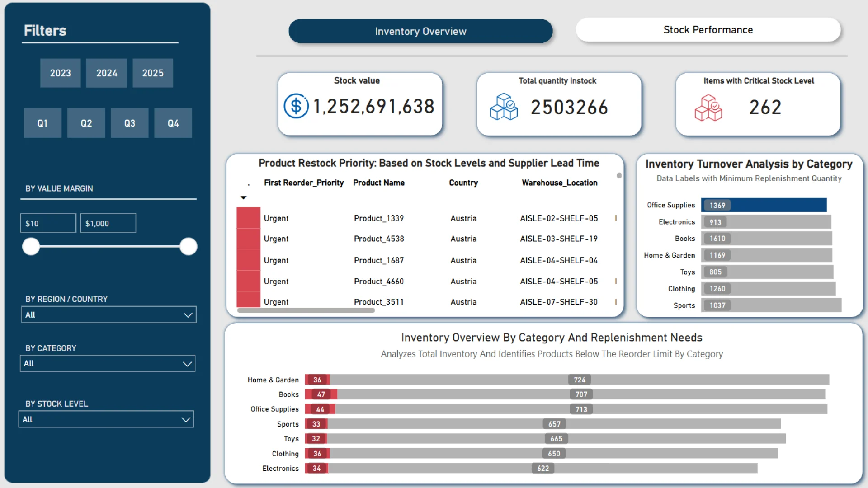Sort by the Product Name column header
This screenshot has width=868, height=488.
click(378, 183)
